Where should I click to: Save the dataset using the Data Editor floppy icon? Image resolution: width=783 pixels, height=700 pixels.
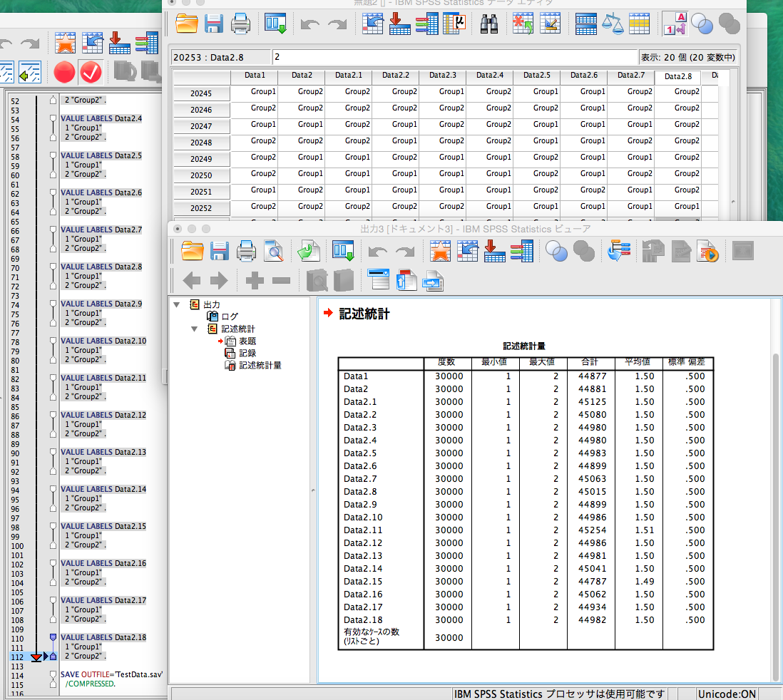(x=214, y=24)
